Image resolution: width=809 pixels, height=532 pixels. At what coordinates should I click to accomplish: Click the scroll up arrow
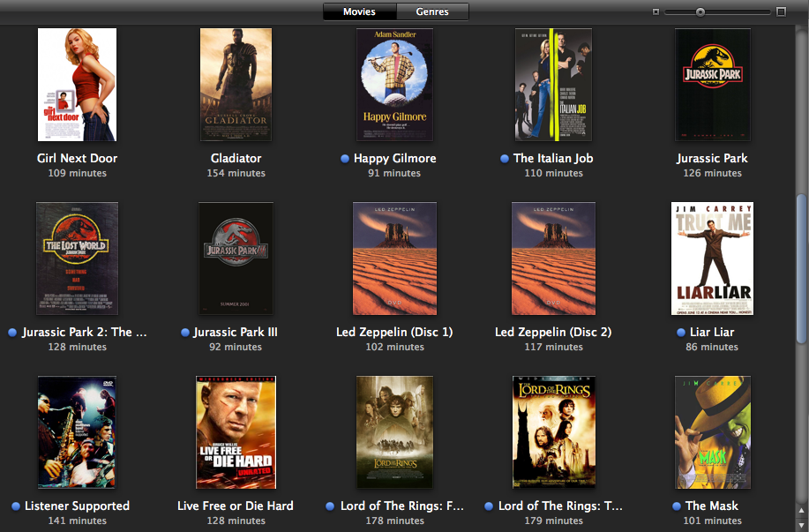[x=801, y=512]
